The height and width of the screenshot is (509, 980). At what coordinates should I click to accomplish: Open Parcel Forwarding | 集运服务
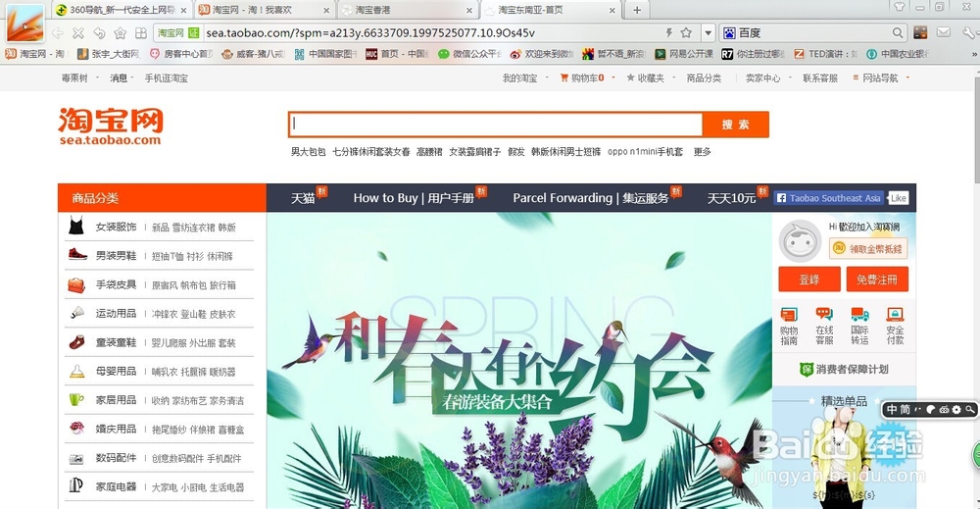(x=591, y=198)
